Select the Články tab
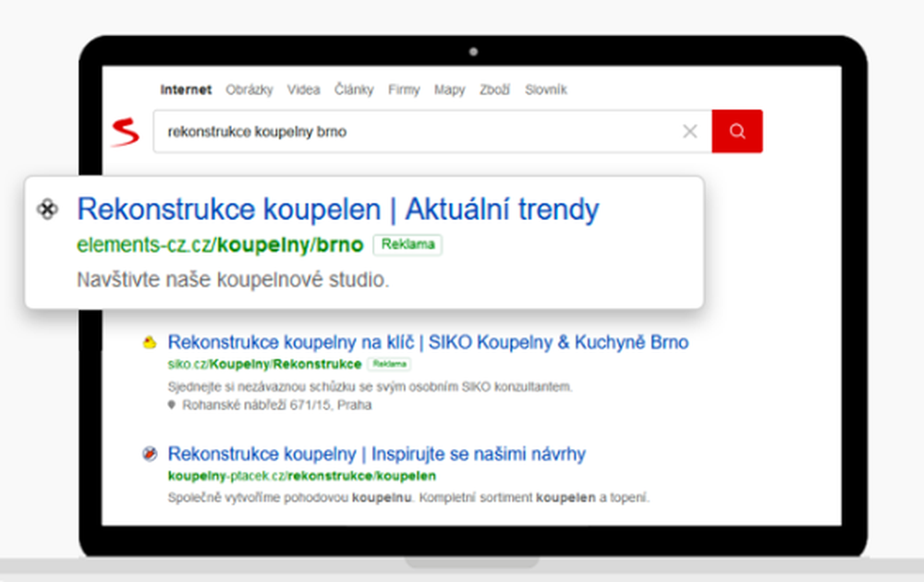 [x=354, y=90]
